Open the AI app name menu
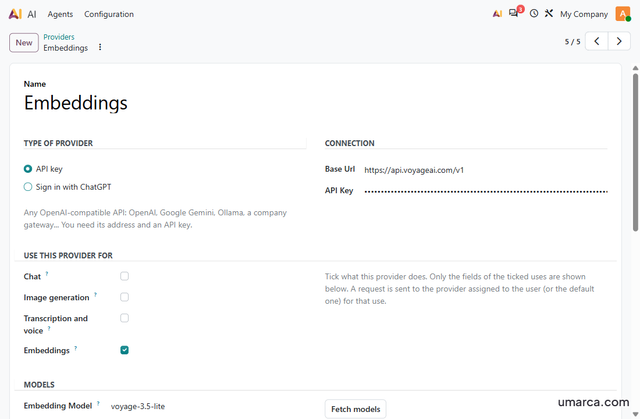Viewport: 640px width, 419px height. pos(32,14)
